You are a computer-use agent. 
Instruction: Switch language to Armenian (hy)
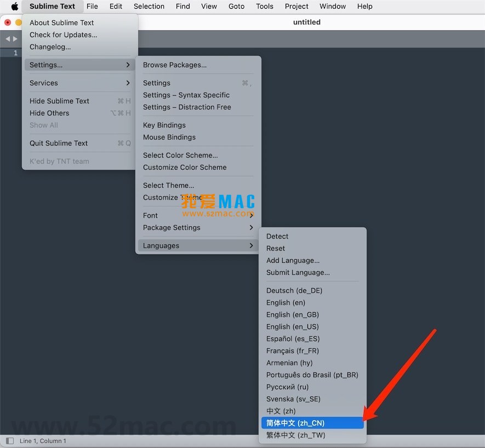click(312, 363)
